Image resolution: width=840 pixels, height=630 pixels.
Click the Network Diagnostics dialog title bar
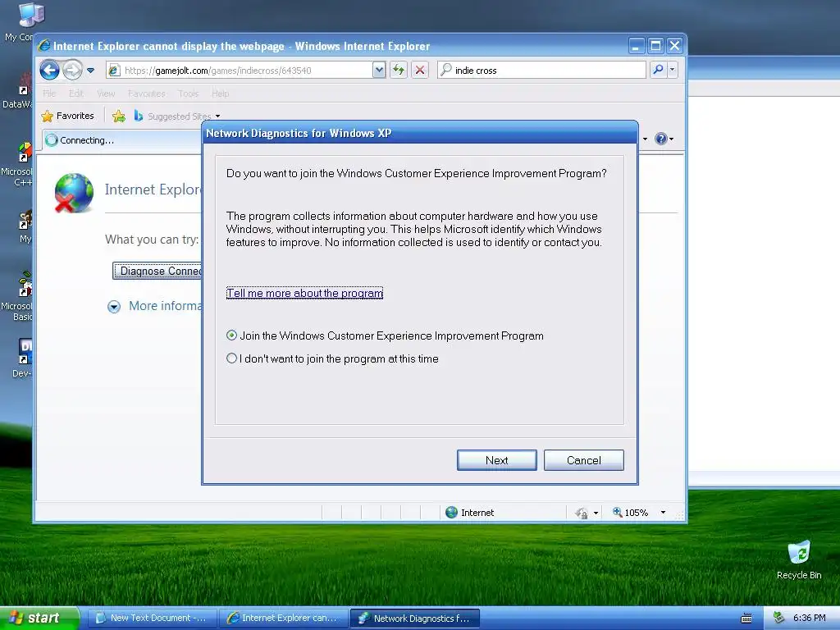coord(420,133)
